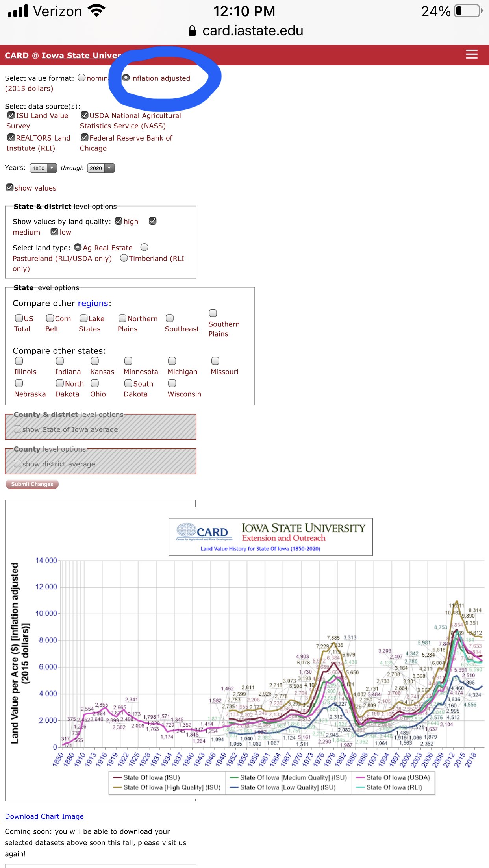This screenshot has height=868, width=489.
Task: Click State Of Iowa High Quality legend entry
Action: [167, 787]
